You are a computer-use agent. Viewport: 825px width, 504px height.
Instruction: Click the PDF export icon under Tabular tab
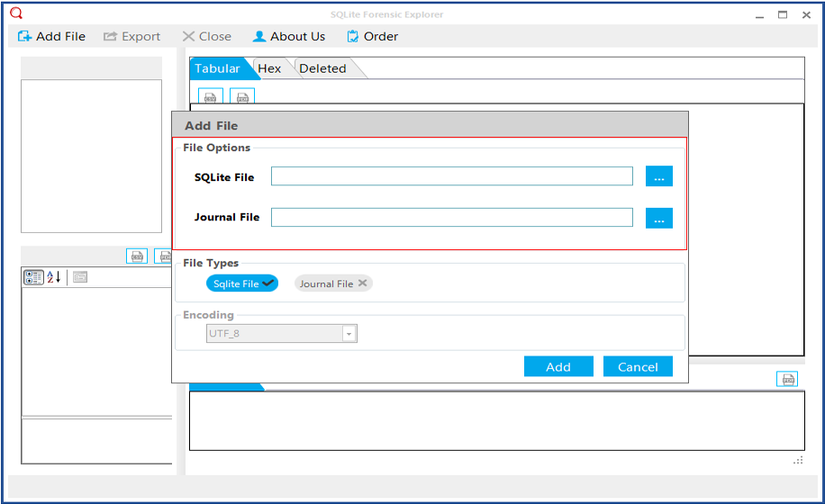point(242,96)
